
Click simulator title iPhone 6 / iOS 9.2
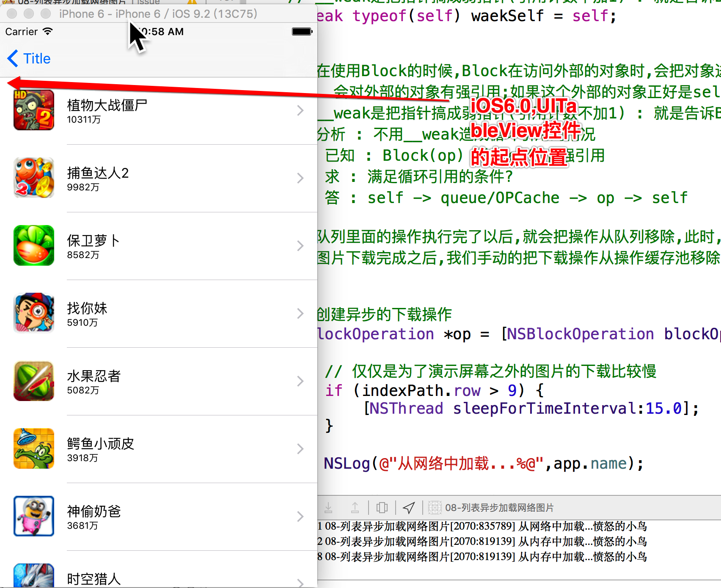[158, 14]
